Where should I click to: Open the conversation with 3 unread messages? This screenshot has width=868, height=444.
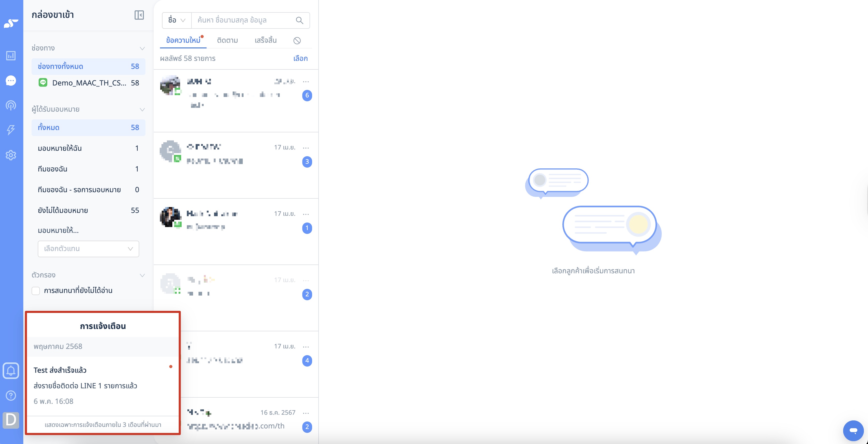(236, 165)
